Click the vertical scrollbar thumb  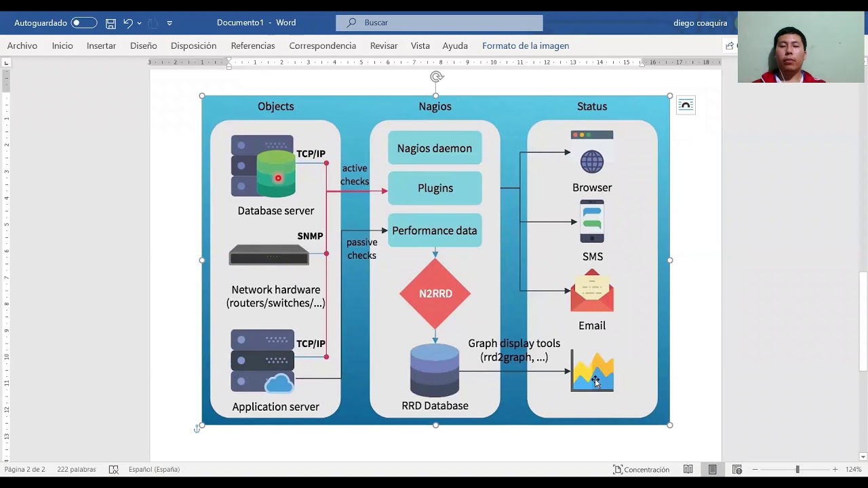pyautogui.click(x=863, y=321)
